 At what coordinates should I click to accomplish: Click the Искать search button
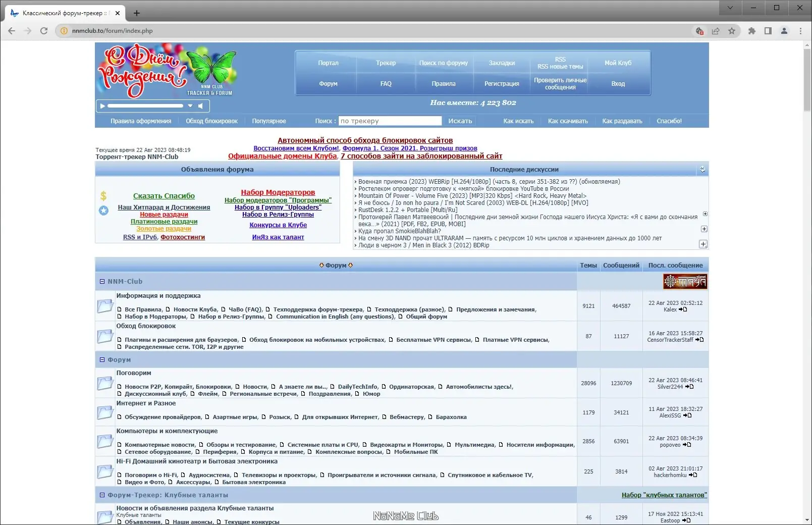(x=460, y=121)
